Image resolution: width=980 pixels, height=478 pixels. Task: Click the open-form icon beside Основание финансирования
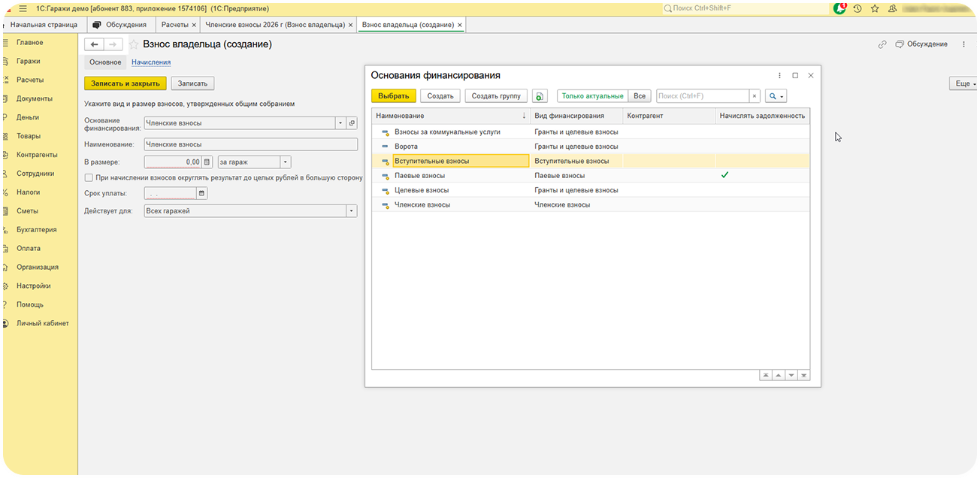[x=352, y=123]
